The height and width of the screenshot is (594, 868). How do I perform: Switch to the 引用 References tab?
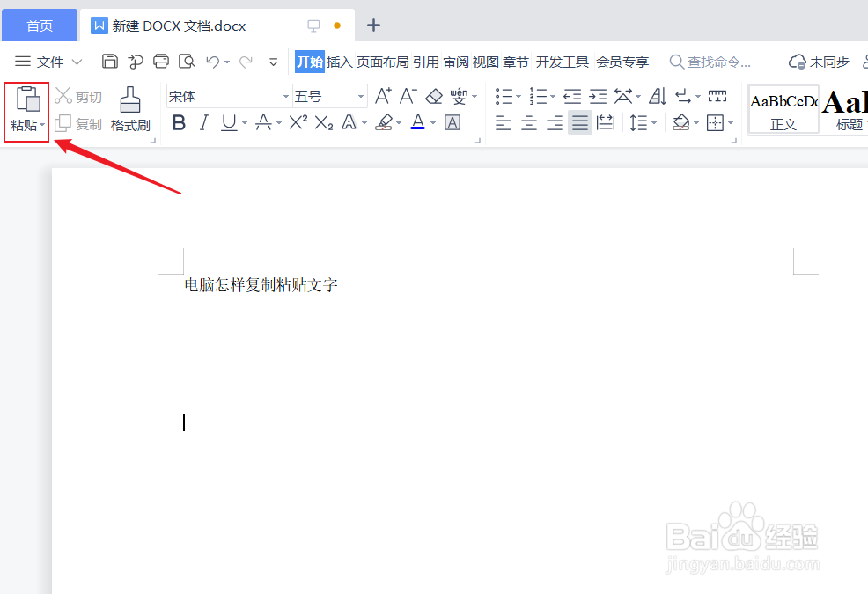point(426,62)
